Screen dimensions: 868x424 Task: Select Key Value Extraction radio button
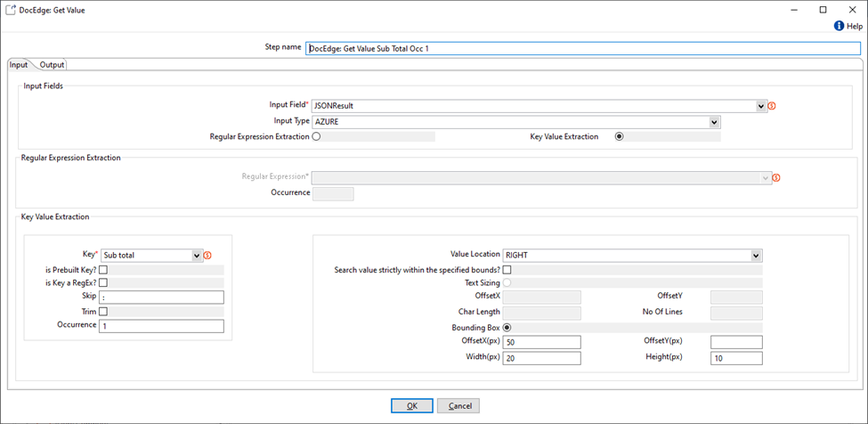click(620, 137)
